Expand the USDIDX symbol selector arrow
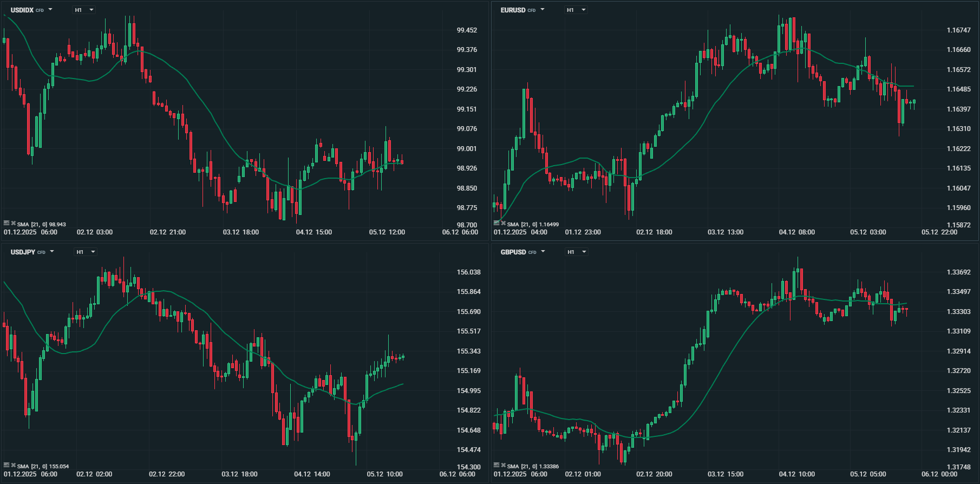Viewport: 980px width, 484px height. click(50, 10)
